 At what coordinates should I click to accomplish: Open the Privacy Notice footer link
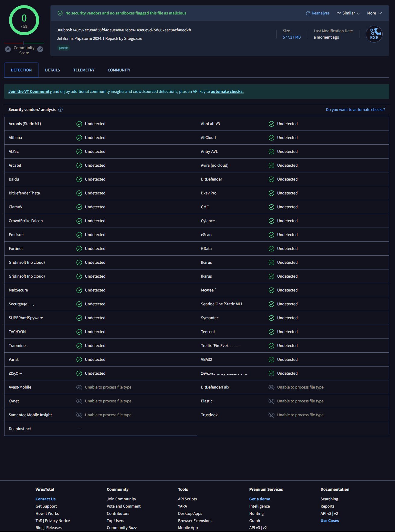click(x=57, y=521)
